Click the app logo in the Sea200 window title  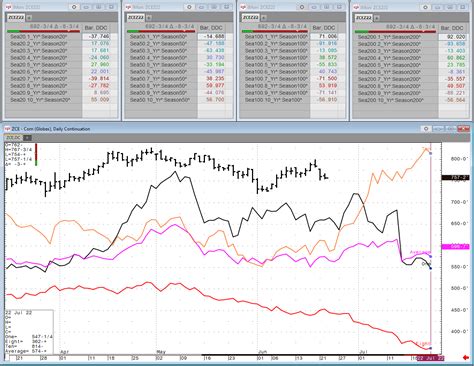tap(356, 7)
